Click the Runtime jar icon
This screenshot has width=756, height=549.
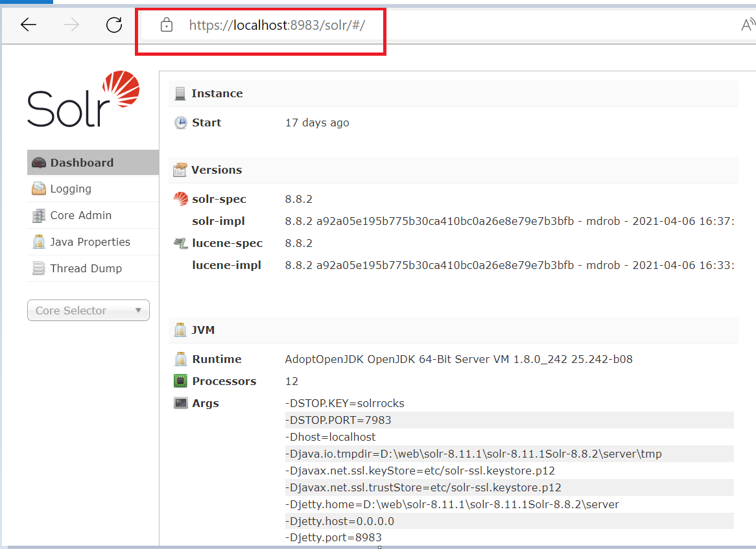click(x=181, y=359)
